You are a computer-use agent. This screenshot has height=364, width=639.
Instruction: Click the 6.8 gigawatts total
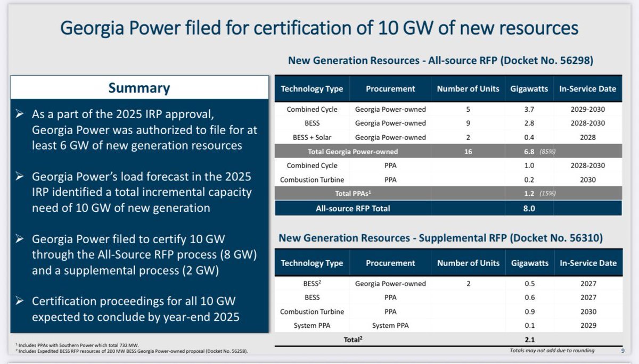click(529, 152)
